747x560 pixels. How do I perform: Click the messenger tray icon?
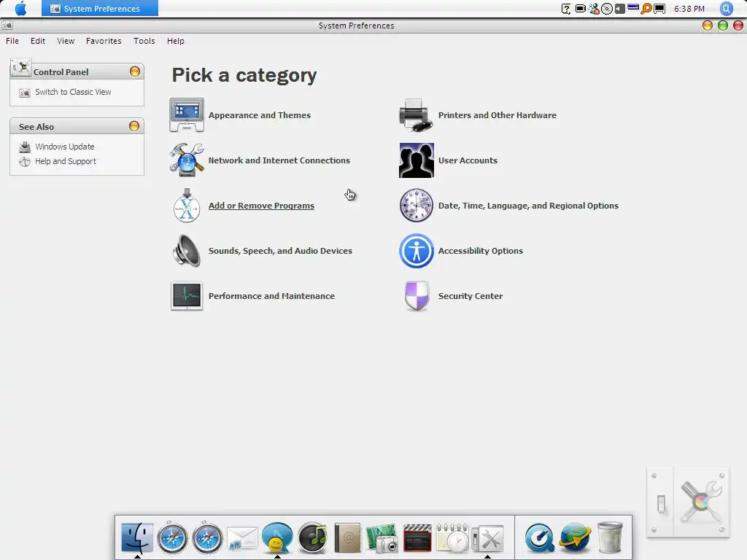pos(594,9)
